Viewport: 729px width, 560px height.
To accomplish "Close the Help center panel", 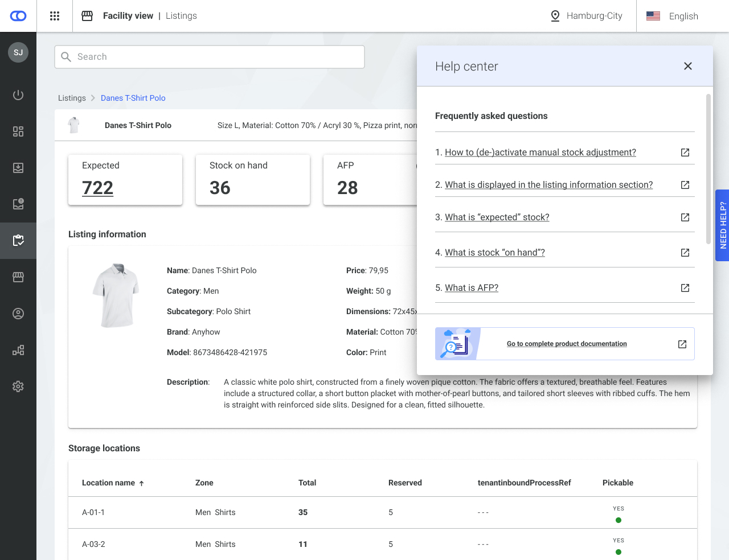I will pos(688,66).
